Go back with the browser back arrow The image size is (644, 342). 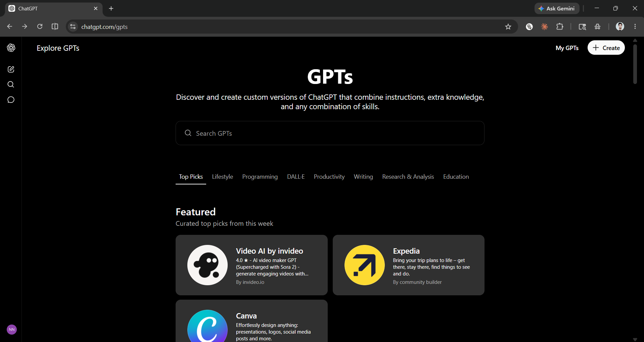point(10,27)
